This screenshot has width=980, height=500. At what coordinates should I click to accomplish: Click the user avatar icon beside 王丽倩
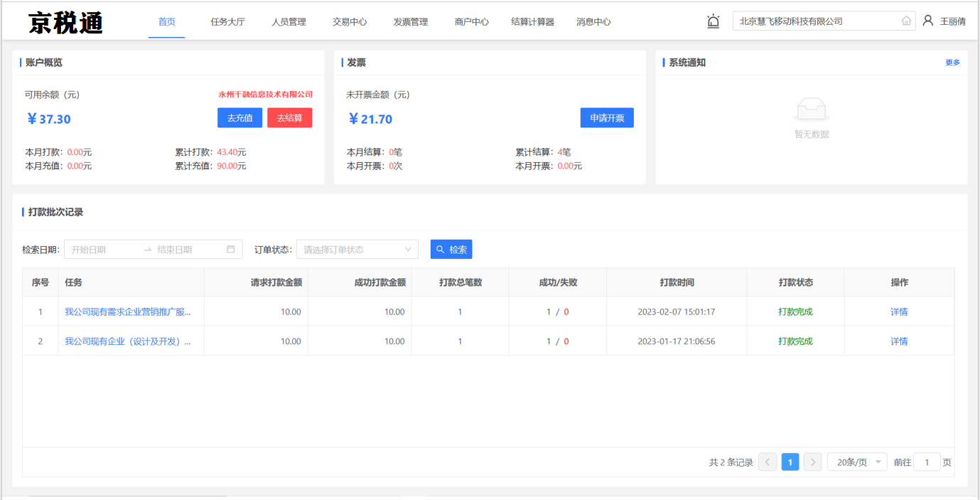(927, 21)
